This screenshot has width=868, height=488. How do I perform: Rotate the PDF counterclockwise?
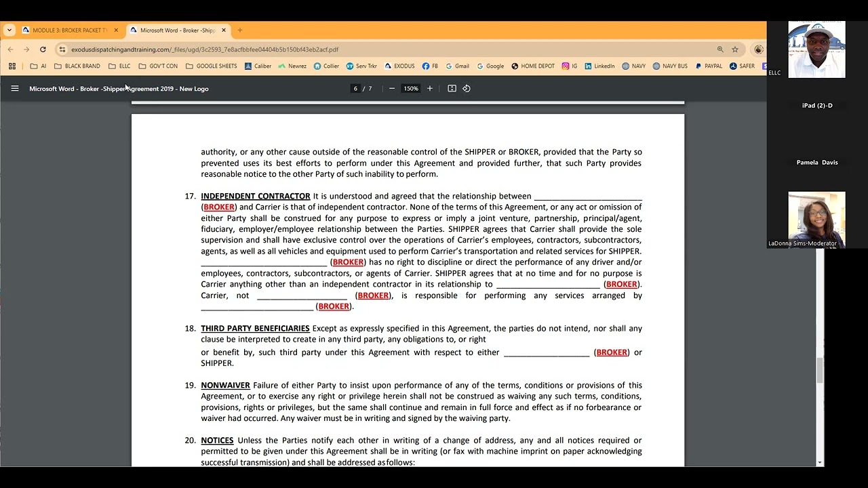tap(467, 88)
